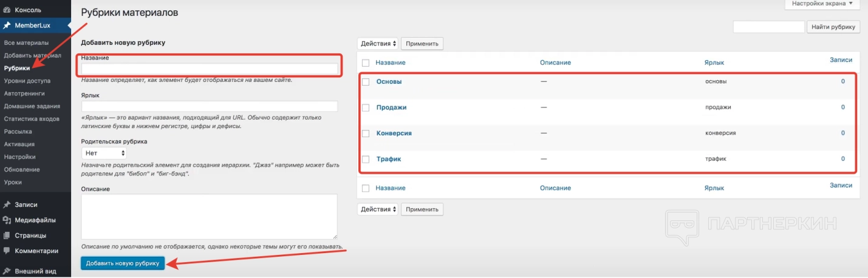The width and height of the screenshot is (868, 278).
Task: Click the slug text 'продажи'
Action: [x=718, y=107]
